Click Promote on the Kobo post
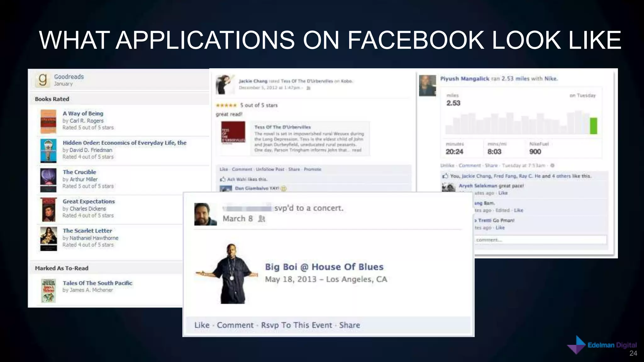 [312, 169]
